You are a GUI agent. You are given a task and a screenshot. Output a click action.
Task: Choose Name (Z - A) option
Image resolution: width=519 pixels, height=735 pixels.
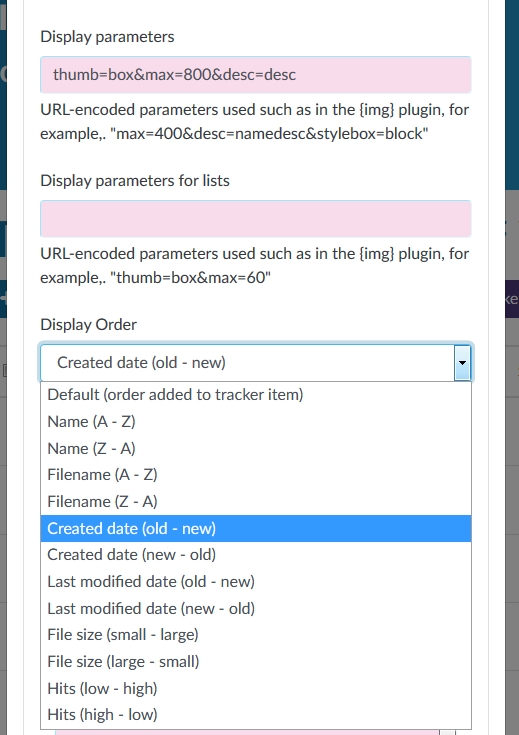click(x=256, y=449)
